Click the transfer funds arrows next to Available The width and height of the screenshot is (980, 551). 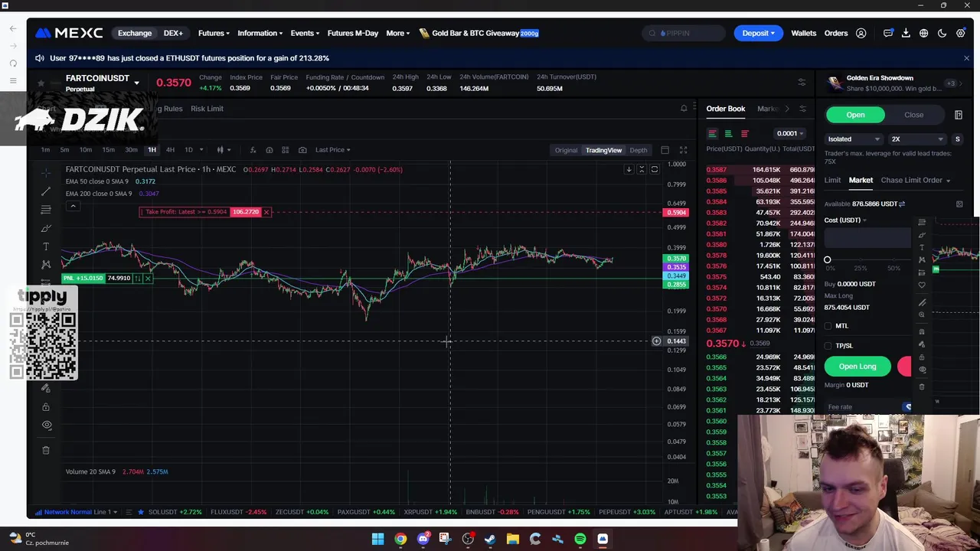902,204
